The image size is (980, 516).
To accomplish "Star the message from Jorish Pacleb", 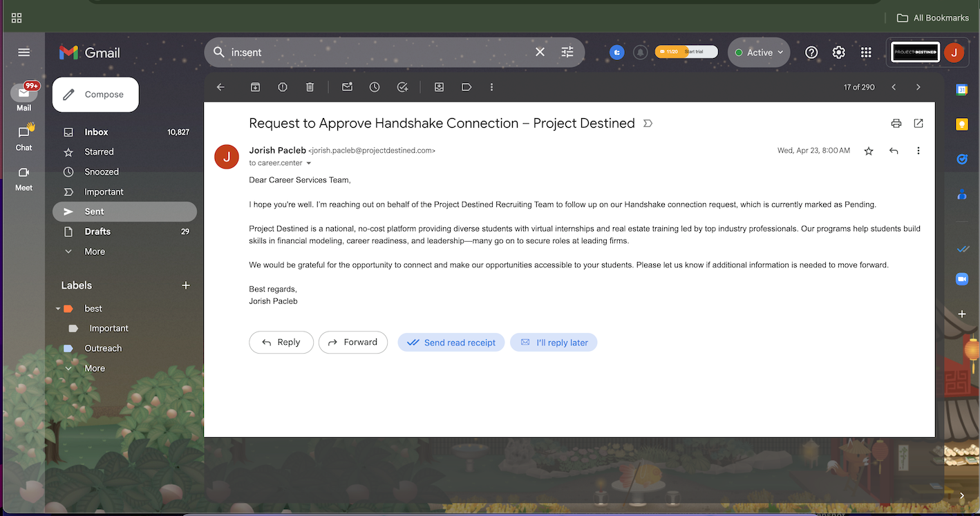I will 869,151.
